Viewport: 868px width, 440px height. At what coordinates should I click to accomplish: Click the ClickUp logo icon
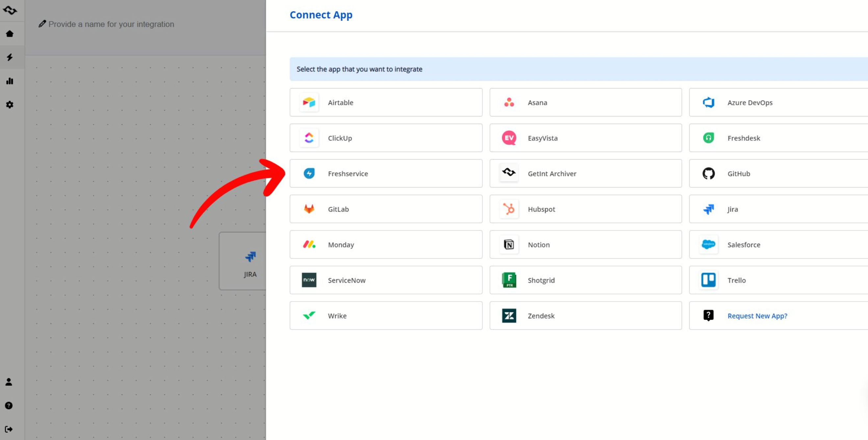[x=309, y=138]
